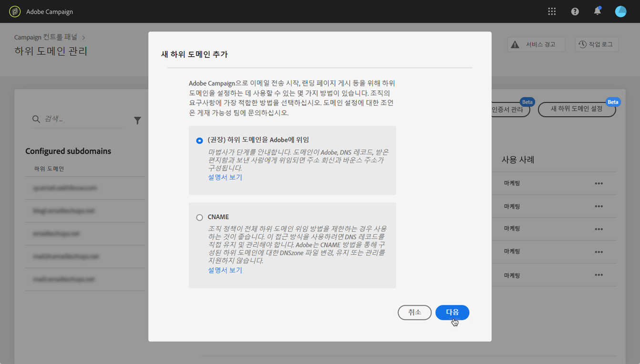Click the 사용 사례 column header

[518, 160]
